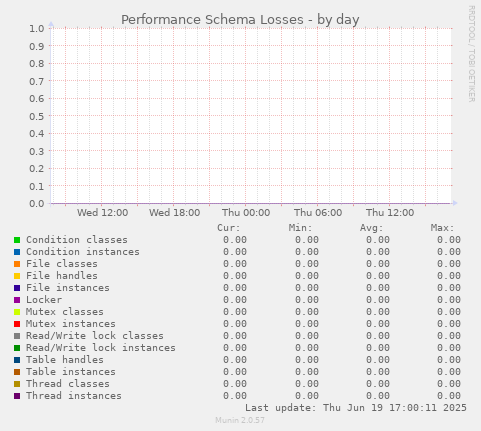The width and height of the screenshot is (481, 431).
Task: Select the 'Thread classes' legend label
Action: click(68, 384)
